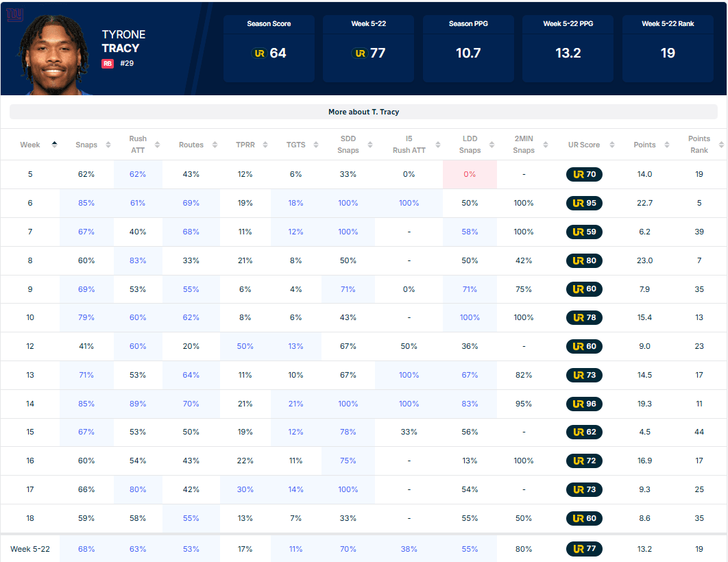Image resolution: width=728 pixels, height=562 pixels.
Task: Sort by Points column
Action: 668,145
